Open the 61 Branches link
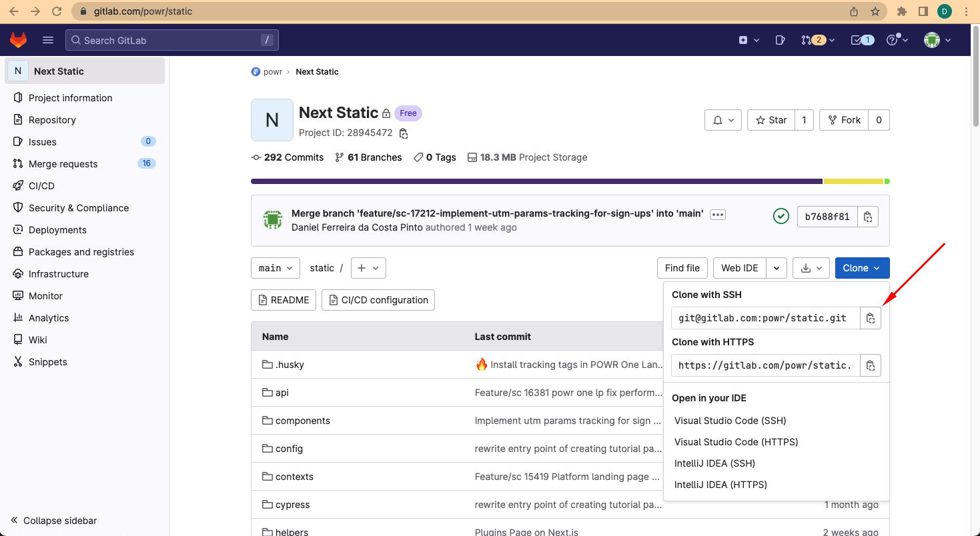Viewport: 980px width, 536px height. pyautogui.click(x=368, y=157)
